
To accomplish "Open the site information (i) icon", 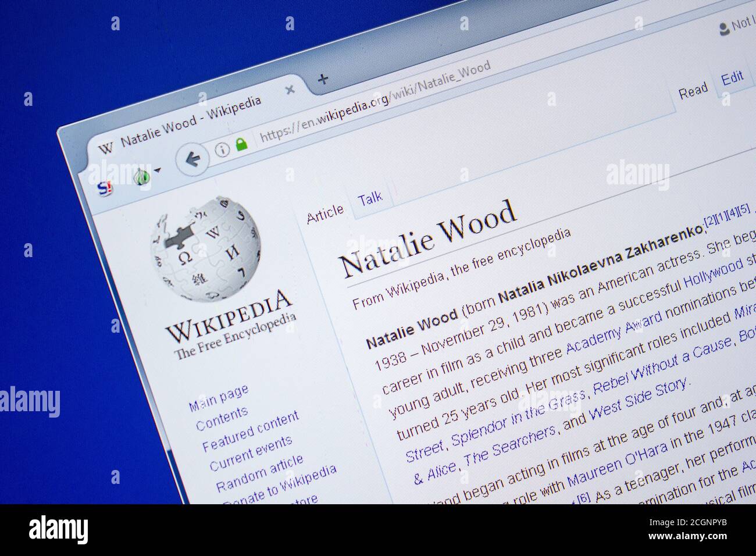I will click(222, 150).
